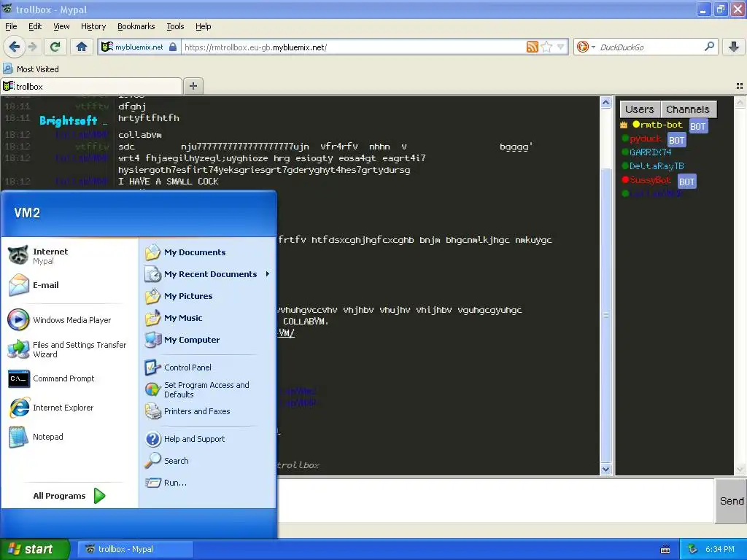Image resolution: width=747 pixels, height=560 pixels.
Task: Select the trollbox browser tab
Action: click(x=91, y=86)
